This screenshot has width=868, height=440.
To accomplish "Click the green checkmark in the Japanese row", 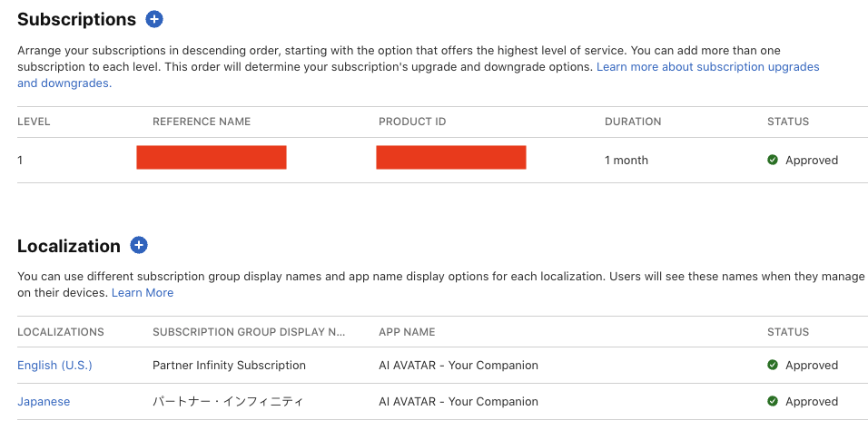I will 773,401.
